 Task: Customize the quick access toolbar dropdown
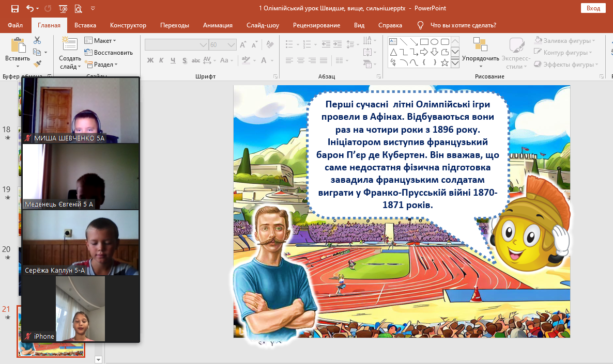click(x=93, y=8)
